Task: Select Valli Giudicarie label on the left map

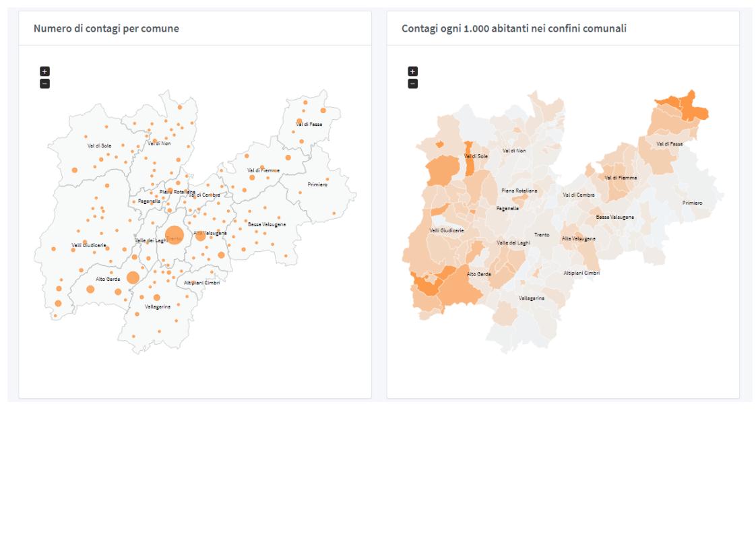Action: coord(88,246)
